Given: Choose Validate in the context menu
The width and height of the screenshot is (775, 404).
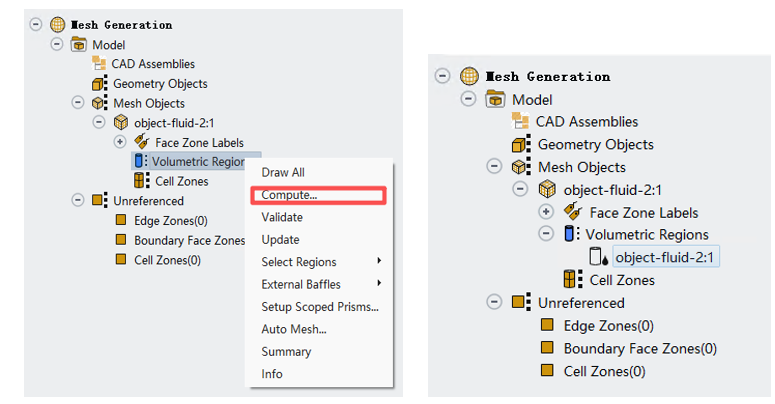Looking at the screenshot, I should click(282, 217).
